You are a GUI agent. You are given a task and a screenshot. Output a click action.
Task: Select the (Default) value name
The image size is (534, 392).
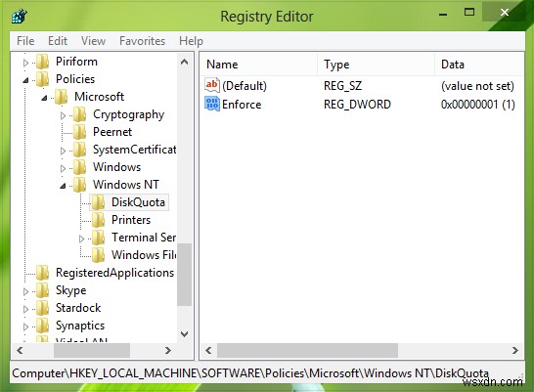pos(245,86)
